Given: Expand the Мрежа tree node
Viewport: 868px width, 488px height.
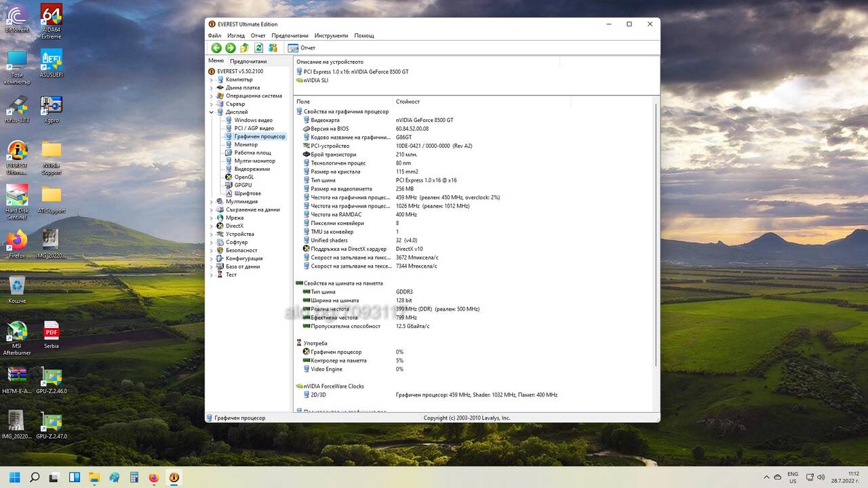Looking at the screenshot, I should [x=211, y=218].
